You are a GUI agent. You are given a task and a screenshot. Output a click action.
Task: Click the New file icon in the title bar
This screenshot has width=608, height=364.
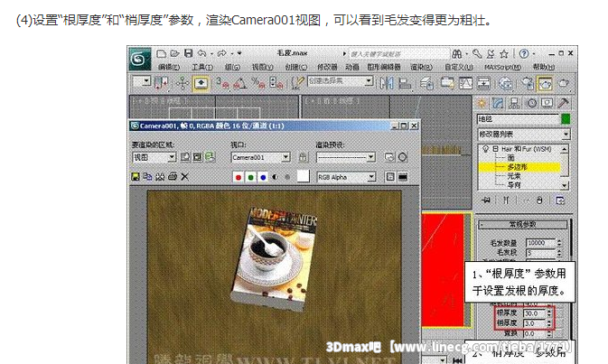coord(162,53)
